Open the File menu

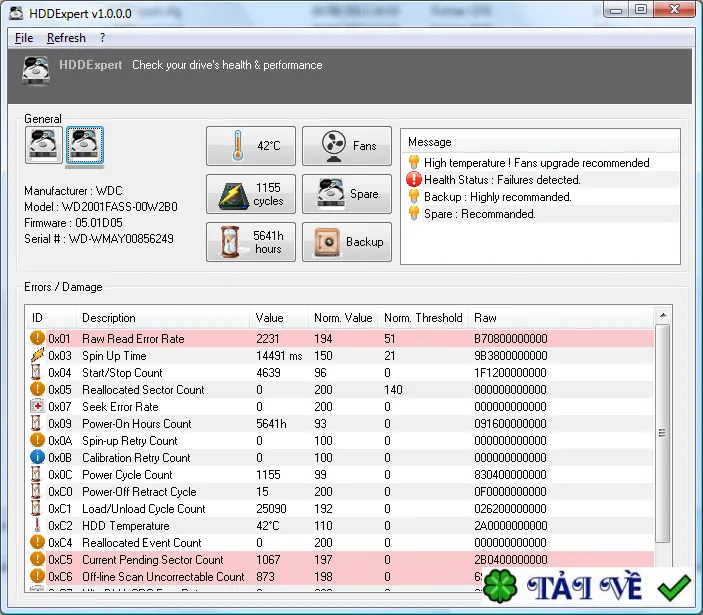(24, 38)
